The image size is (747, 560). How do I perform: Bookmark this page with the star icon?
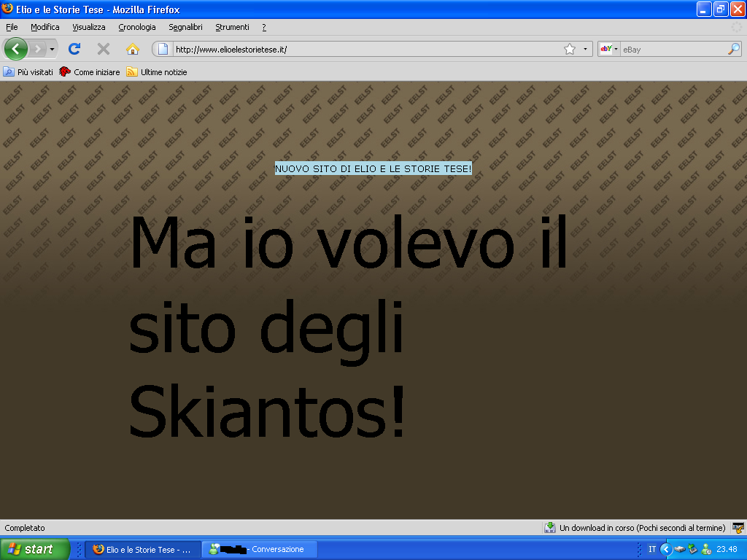point(569,49)
